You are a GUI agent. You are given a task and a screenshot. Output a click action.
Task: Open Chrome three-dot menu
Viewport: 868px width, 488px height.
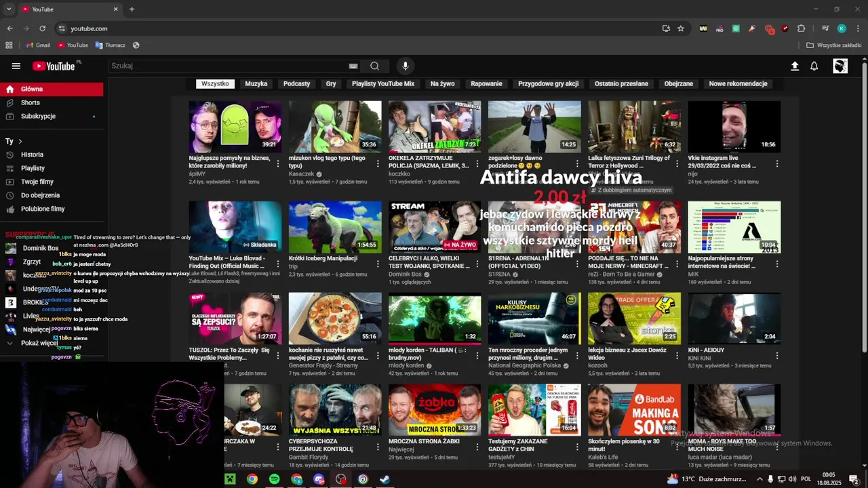[858, 28]
